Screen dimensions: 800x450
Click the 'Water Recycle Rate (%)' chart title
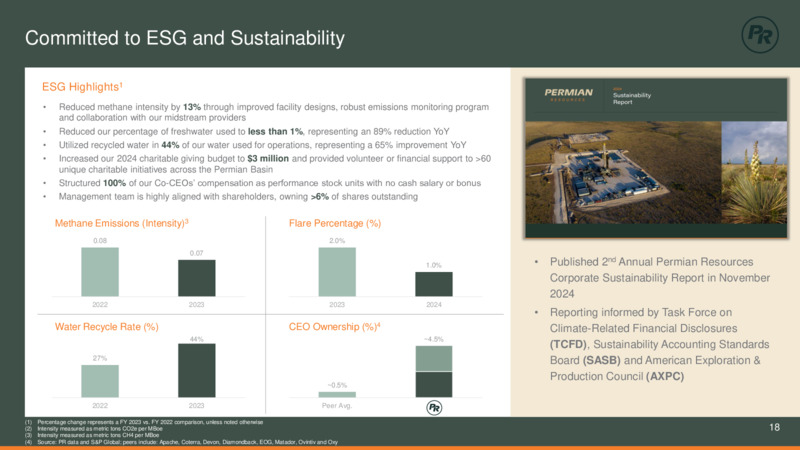pyautogui.click(x=107, y=327)
